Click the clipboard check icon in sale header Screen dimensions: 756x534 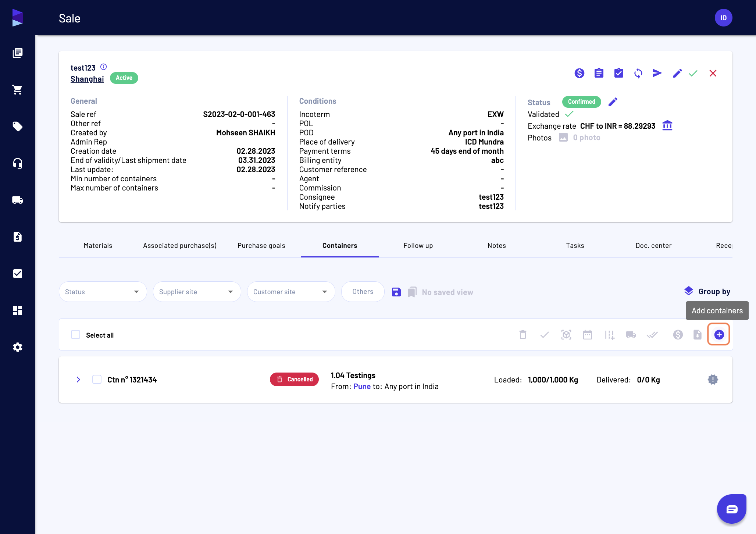coord(619,73)
